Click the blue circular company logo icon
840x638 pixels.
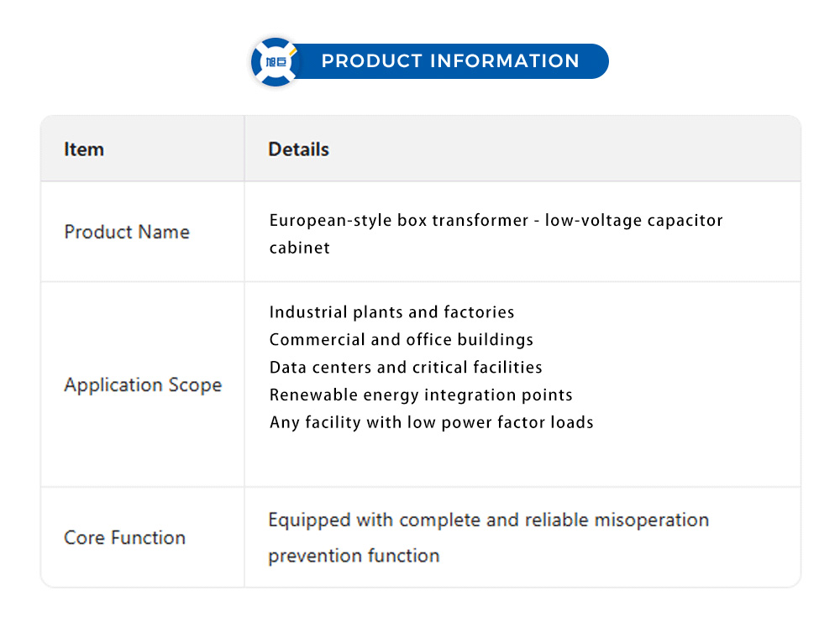pyautogui.click(x=275, y=61)
